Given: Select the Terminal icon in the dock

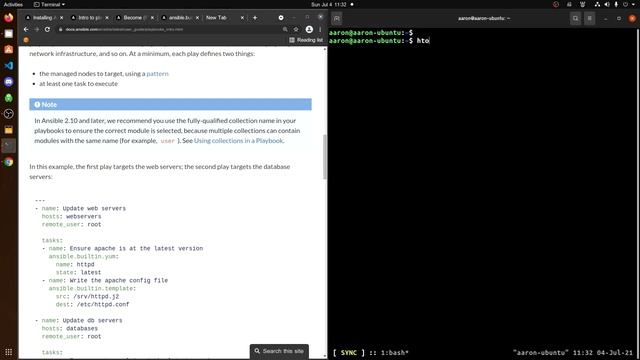Looking at the screenshot, I should pos(9,146).
